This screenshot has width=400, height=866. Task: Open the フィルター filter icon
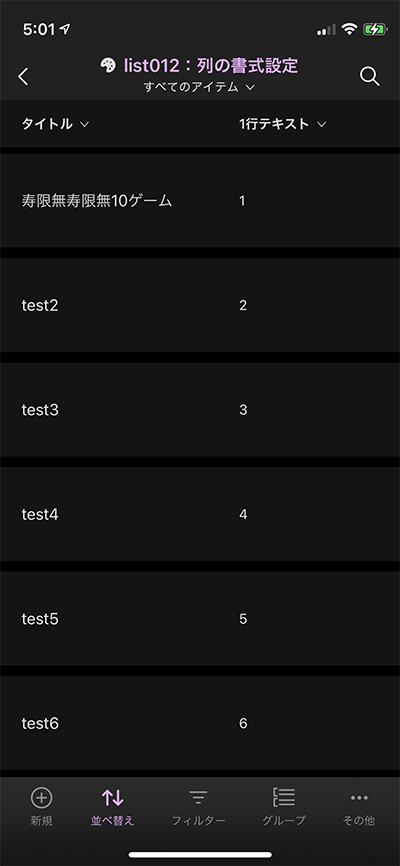point(198,798)
